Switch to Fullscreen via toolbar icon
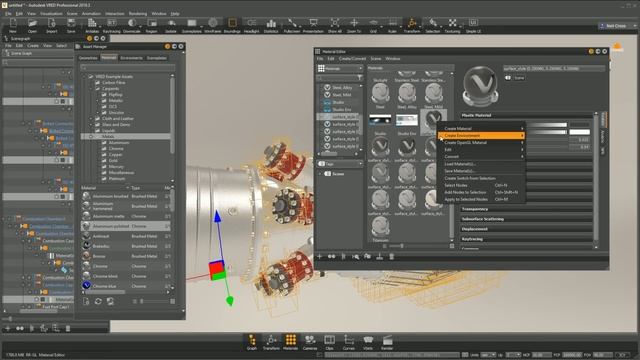This screenshot has width=640, height=360. 292,25
